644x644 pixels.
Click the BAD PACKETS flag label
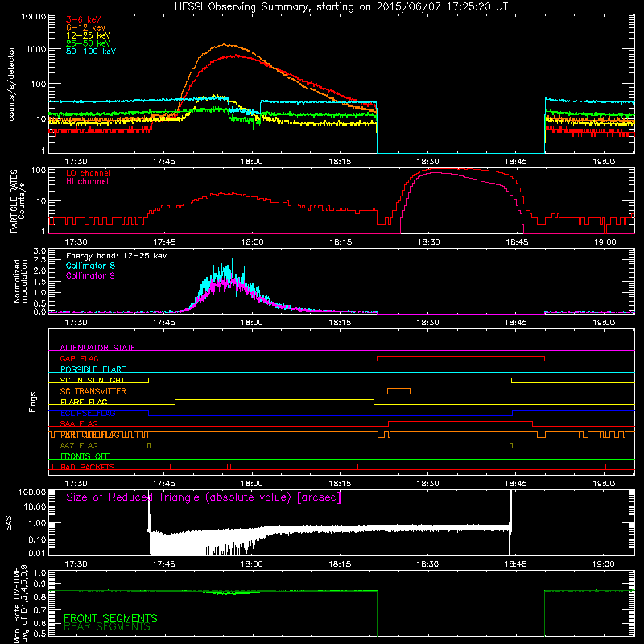coord(88,467)
